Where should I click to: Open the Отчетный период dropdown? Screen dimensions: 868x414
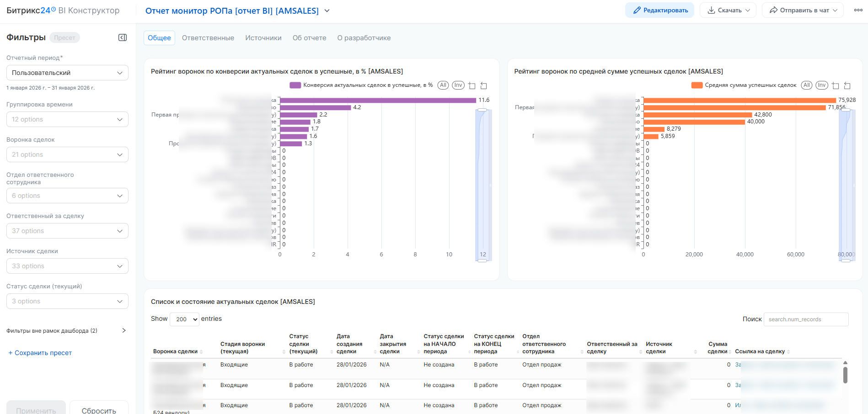pyautogui.click(x=67, y=73)
